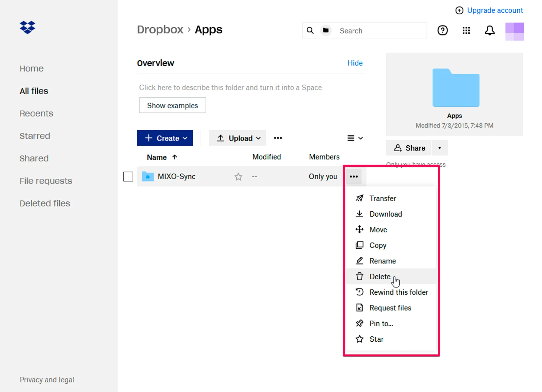Click the Dropbox logo icon

27,27
